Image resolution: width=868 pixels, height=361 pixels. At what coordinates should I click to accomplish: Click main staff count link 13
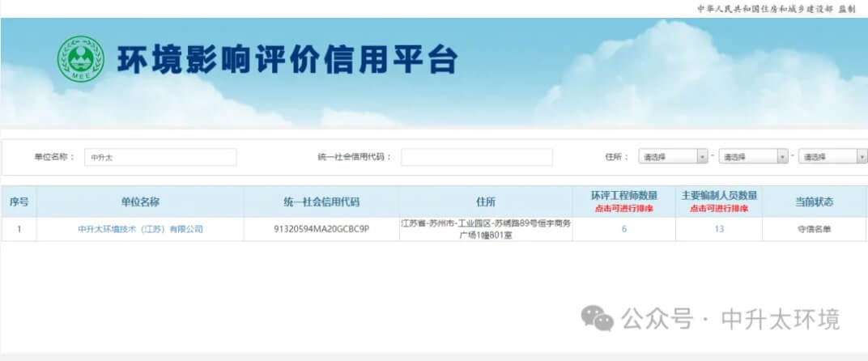pos(718,229)
